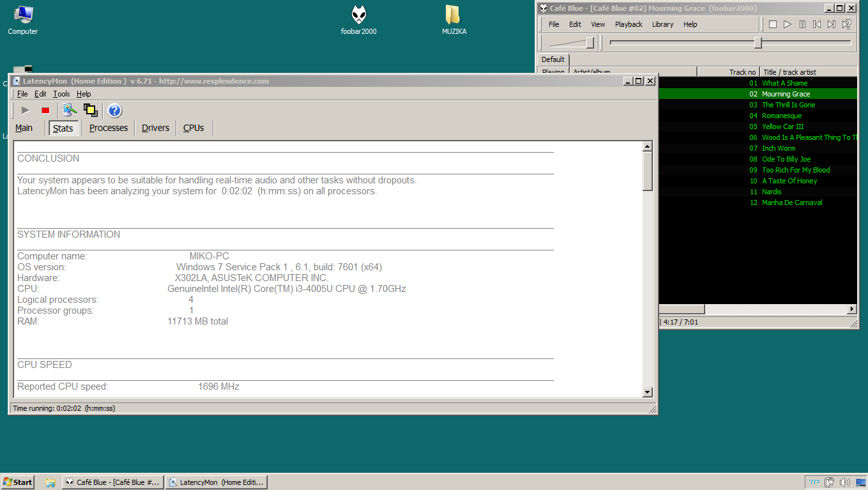Open foobar2000 Playback menu
Screen dimensions: 868x490
[x=628, y=24]
